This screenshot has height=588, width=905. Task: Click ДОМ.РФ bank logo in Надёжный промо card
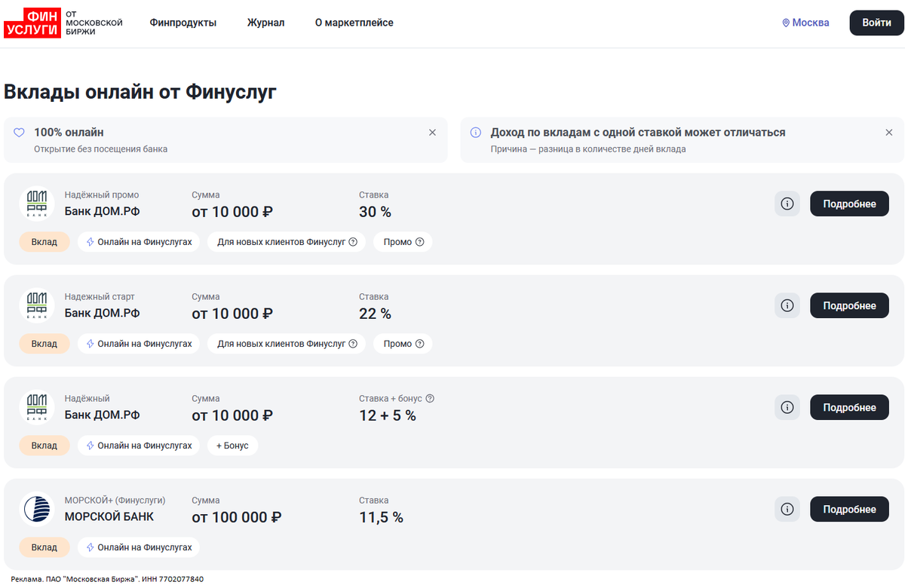36,204
